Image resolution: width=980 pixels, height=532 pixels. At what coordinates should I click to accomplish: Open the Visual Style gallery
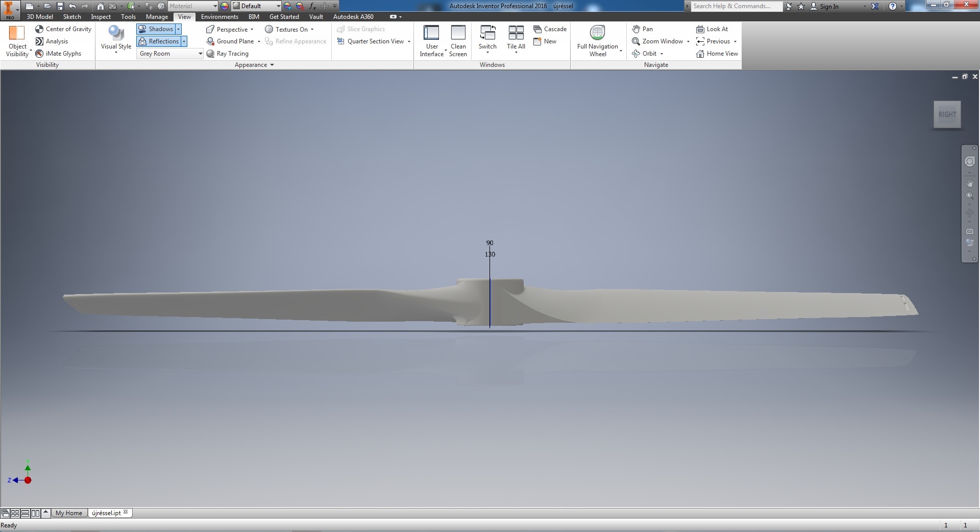point(116,40)
